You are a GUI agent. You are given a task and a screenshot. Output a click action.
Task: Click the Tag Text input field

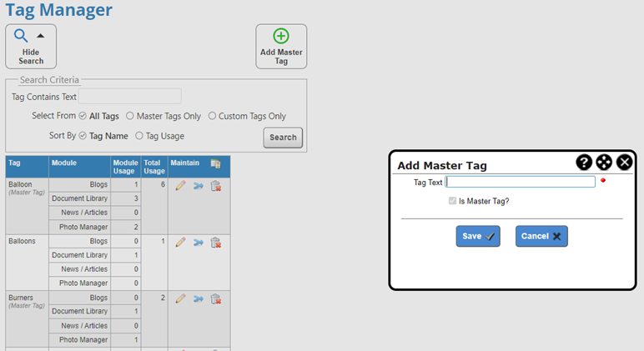(521, 182)
